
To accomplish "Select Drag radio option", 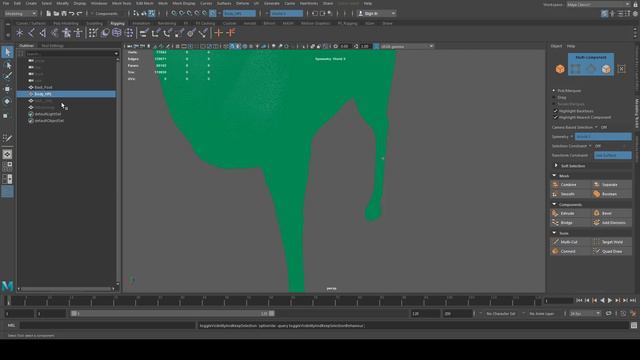I will (x=554, y=97).
